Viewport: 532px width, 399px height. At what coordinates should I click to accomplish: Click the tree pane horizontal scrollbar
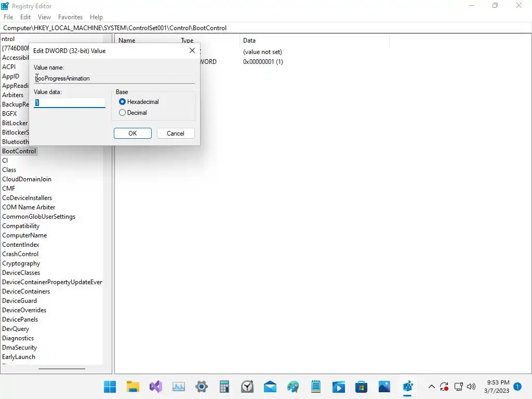[x=61, y=369]
